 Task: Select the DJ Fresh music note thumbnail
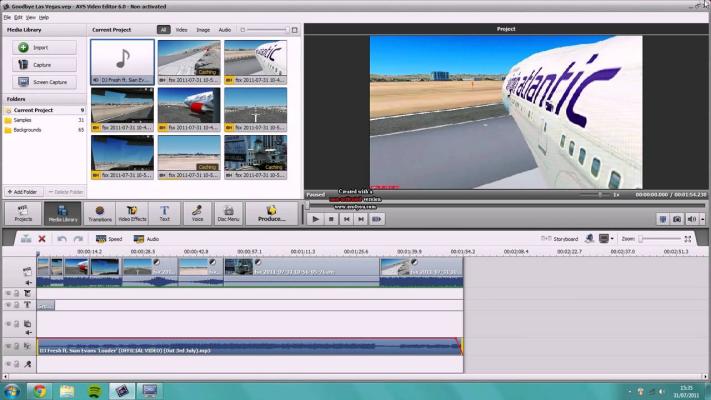122,62
